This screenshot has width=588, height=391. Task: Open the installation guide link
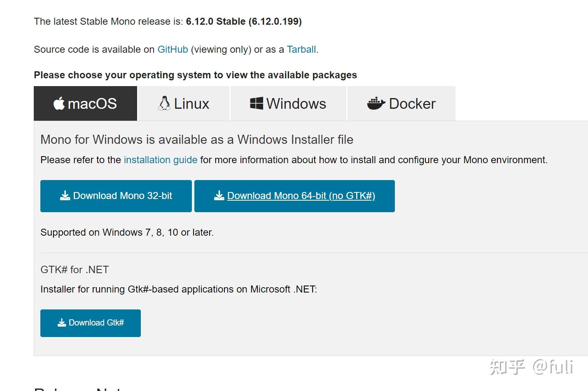(161, 160)
